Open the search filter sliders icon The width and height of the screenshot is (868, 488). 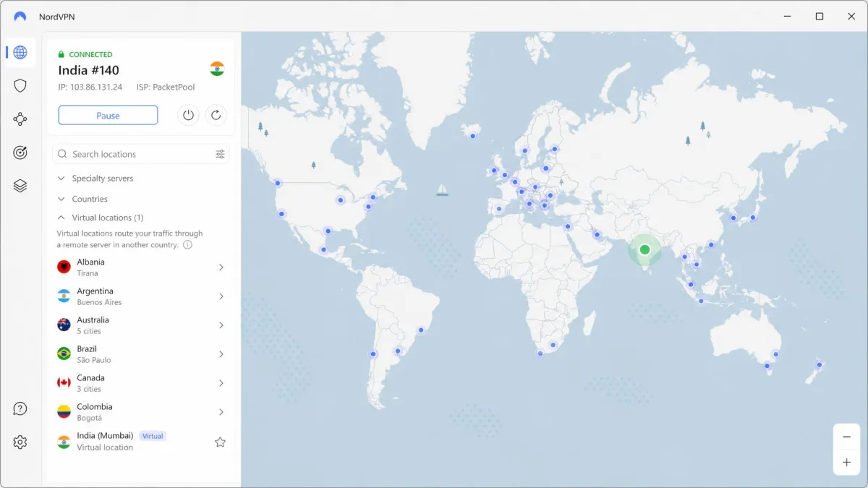(220, 154)
